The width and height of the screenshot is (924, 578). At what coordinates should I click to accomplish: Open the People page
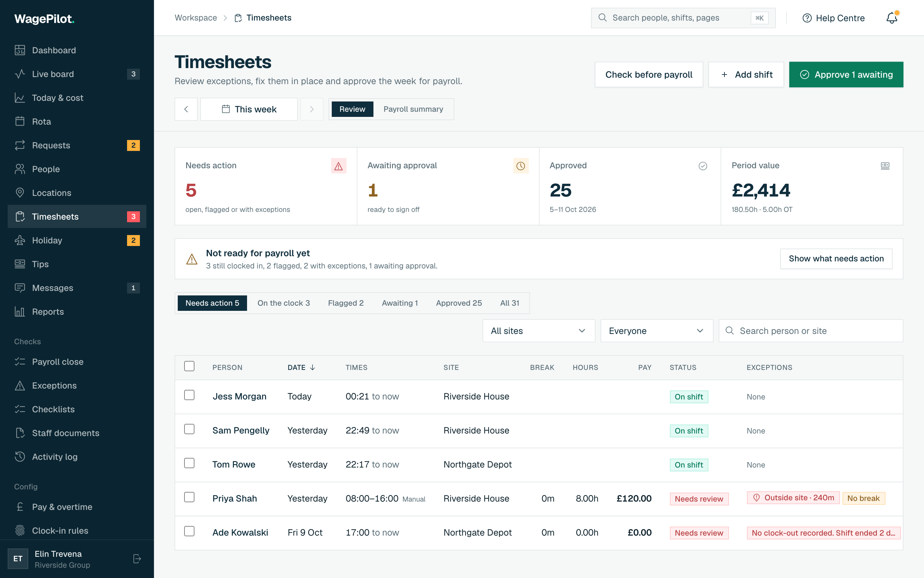pos(77,169)
